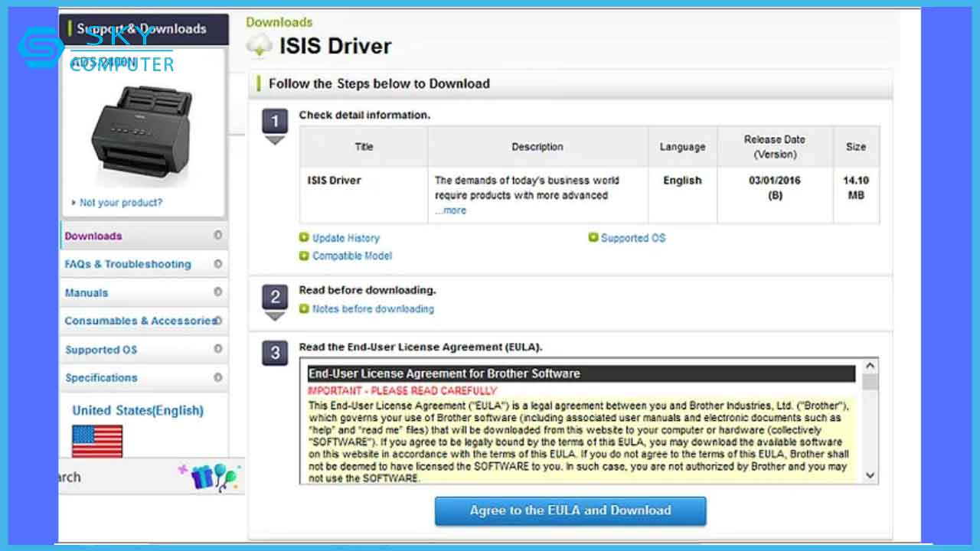The width and height of the screenshot is (980, 551).
Task: Click the 03/01/2016 release date cell
Action: [775, 195]
